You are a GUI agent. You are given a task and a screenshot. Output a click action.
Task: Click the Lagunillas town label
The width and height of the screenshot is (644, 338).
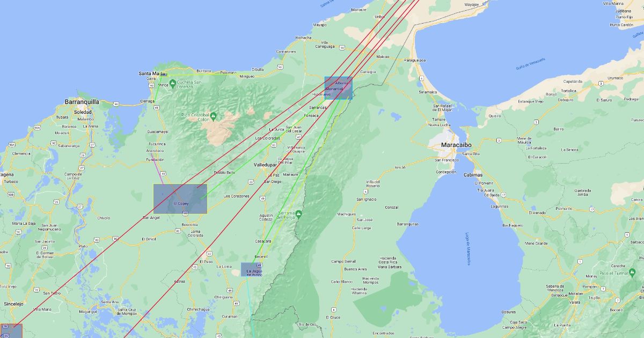point(499,205)
